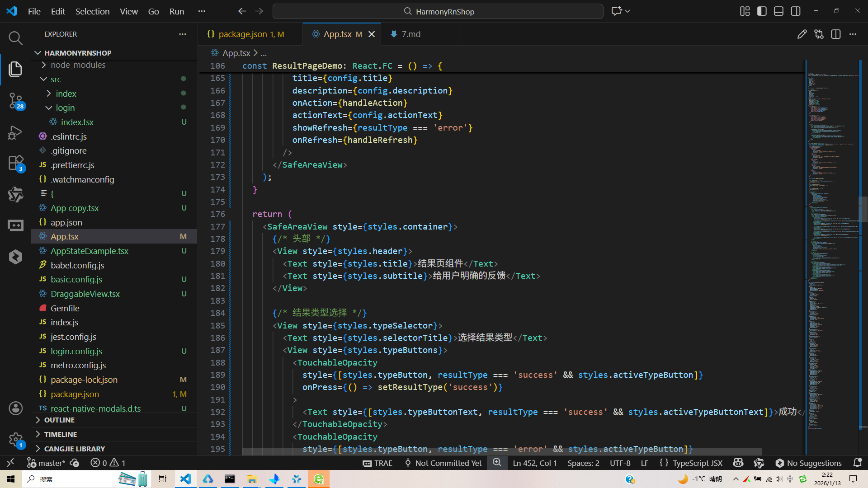Click the master branch status button

[47, 463]
